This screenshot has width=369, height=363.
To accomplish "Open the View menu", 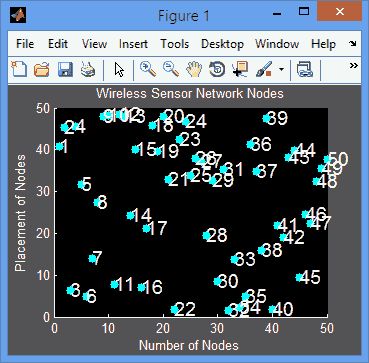I will (94, 44).
